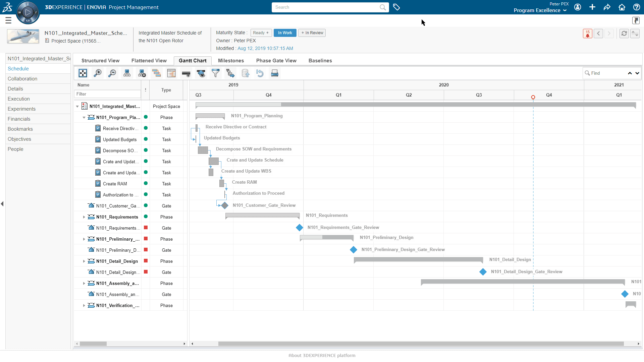
Task: Expand the N101_Requirements phase
Action: (x=84, y=217)
